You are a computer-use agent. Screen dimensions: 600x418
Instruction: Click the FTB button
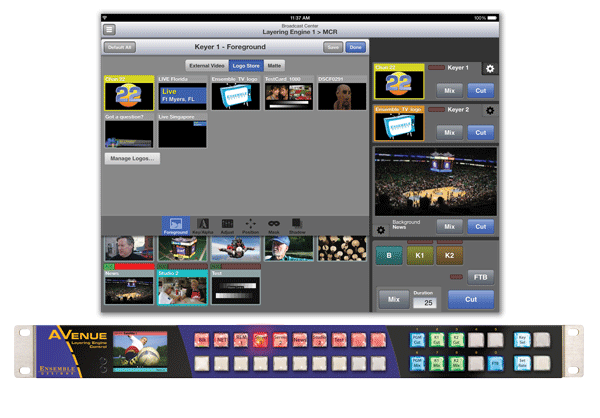click(x=481, y=277)
